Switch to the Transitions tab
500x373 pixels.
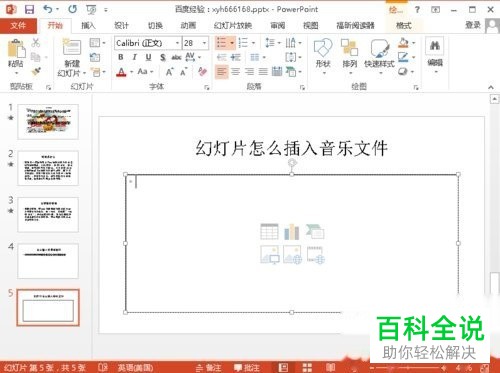point(155,25)
